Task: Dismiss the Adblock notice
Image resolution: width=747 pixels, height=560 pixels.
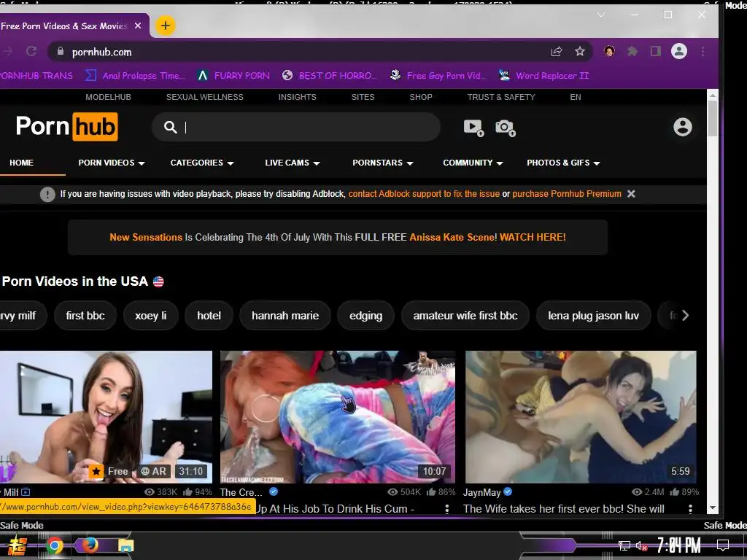Action: tap(631, 194)
